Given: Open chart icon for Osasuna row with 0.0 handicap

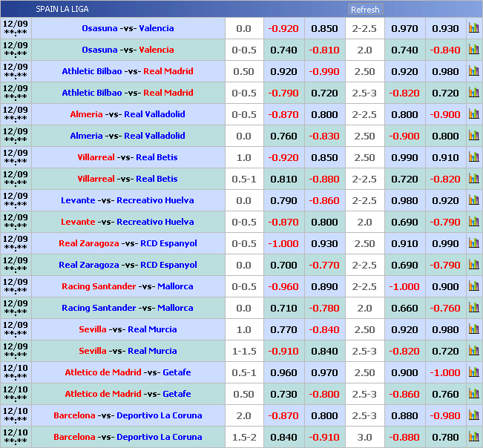Looking at the screenshot, I should click(x=473, y=28).
